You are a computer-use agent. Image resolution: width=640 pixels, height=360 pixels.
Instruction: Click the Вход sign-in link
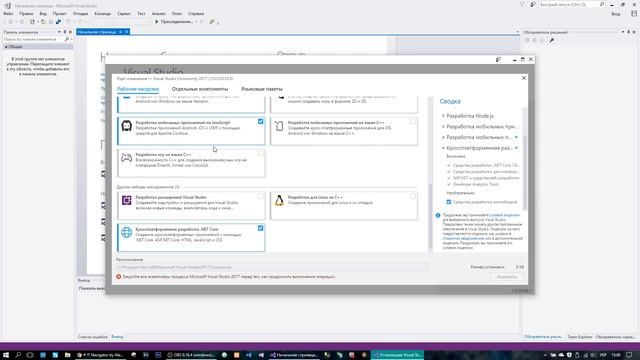(x=616, y=13)
